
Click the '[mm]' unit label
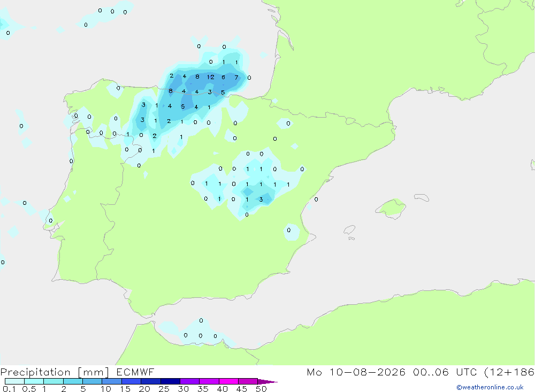94,372
